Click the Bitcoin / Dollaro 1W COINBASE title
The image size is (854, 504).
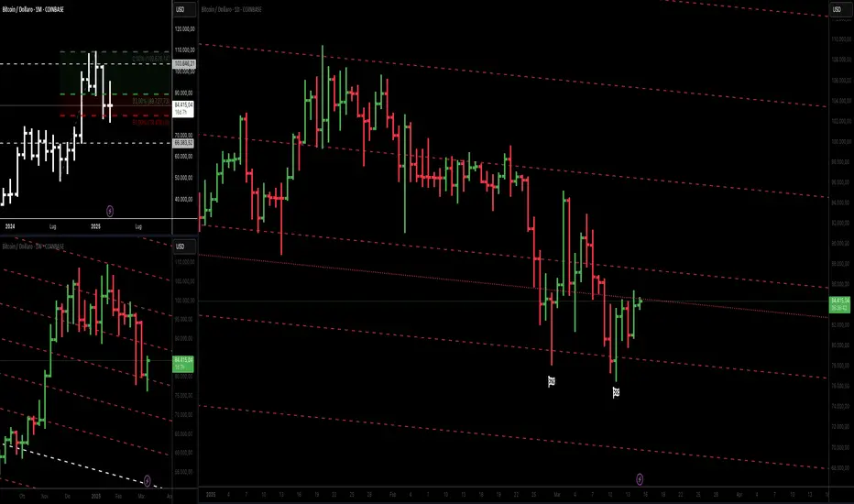point(33,247)
